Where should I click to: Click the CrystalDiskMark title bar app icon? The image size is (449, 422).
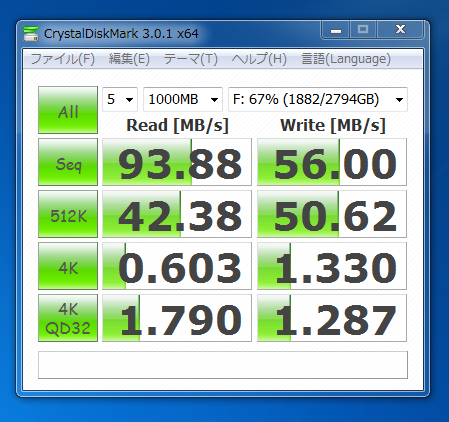coord(31,34)
